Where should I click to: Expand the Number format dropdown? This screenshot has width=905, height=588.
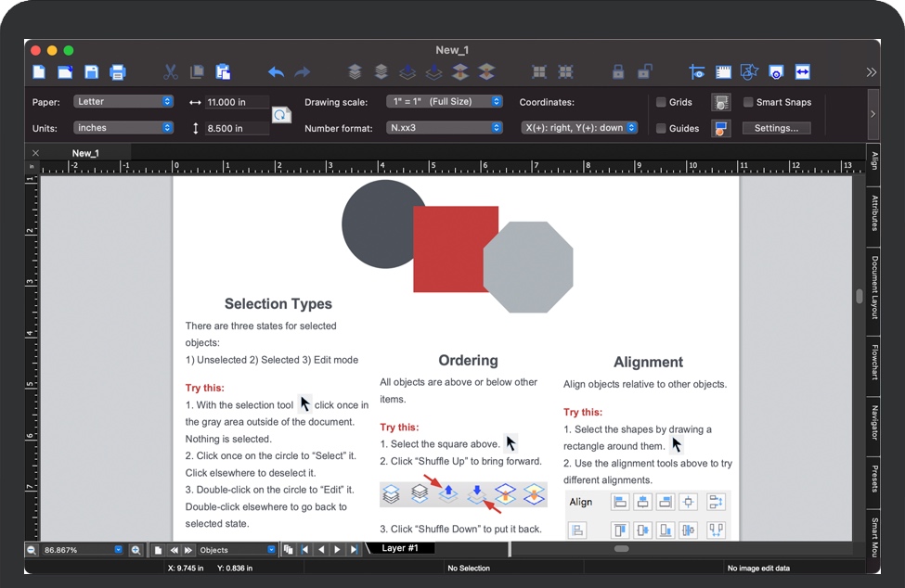click(x=445, y=128)
